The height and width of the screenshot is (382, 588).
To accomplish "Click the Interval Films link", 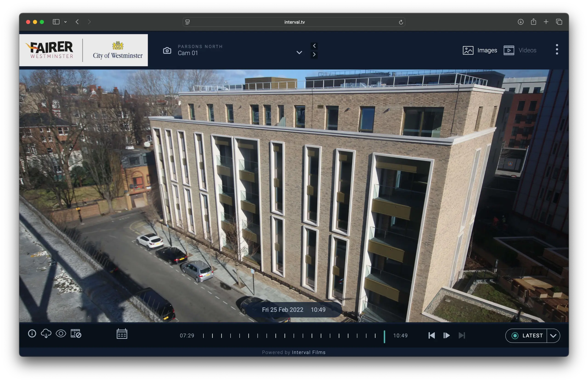I will [x=308, y=352].
